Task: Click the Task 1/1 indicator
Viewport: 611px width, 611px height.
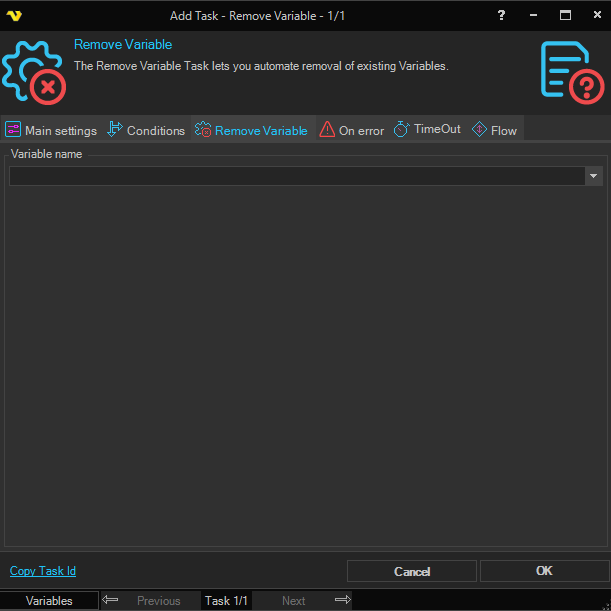Action: 226,601
